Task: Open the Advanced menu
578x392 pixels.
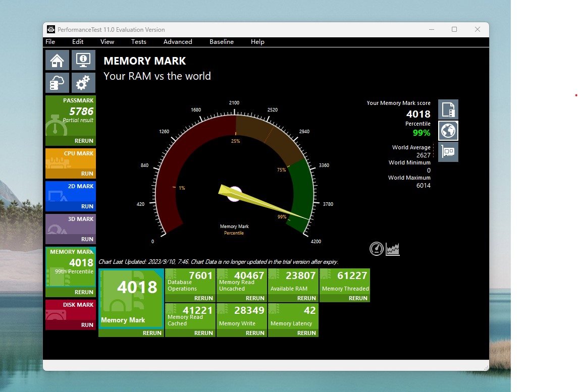Action: (x=178, y=42)
